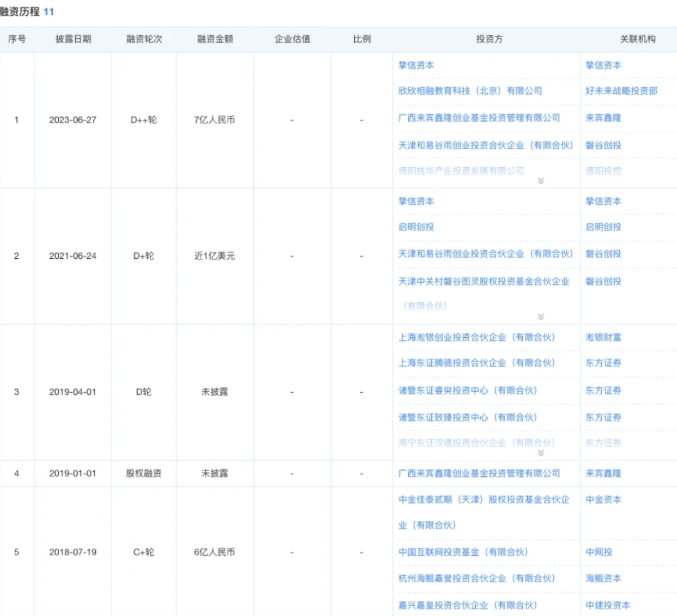Open the 中网投 related institution

point(597,552)
